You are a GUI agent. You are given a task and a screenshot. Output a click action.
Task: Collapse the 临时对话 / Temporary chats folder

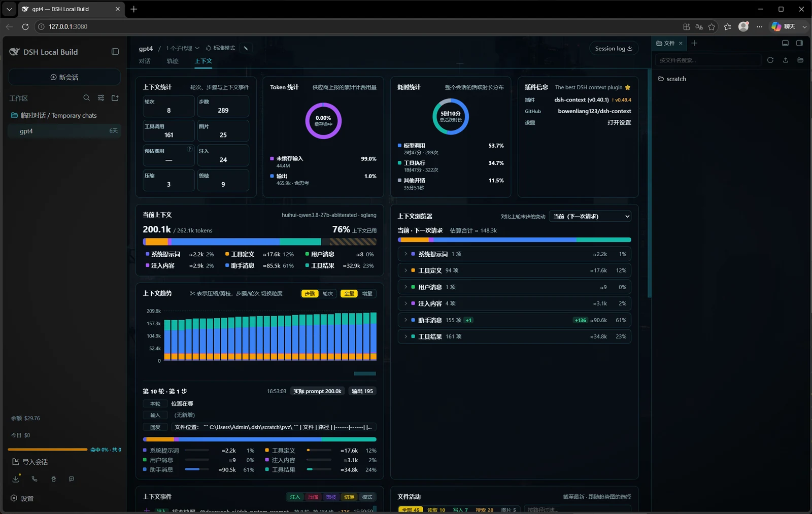(x=64, y=115)
